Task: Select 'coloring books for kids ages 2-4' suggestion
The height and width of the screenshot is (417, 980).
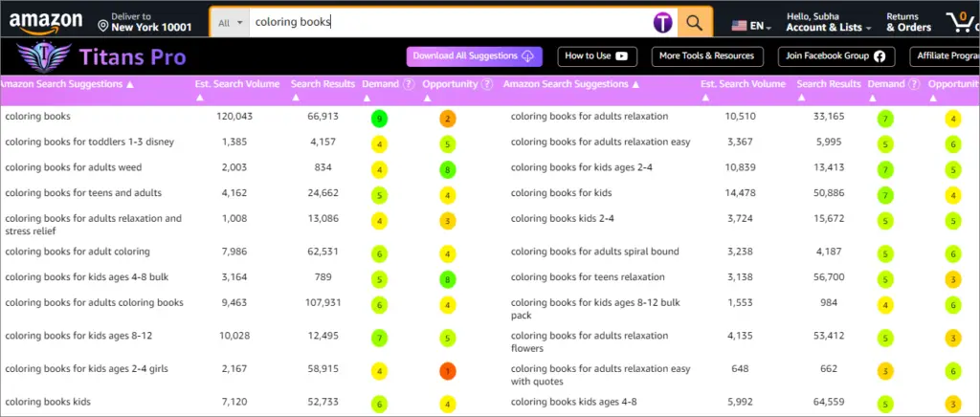Action: (x=581, y=167)
